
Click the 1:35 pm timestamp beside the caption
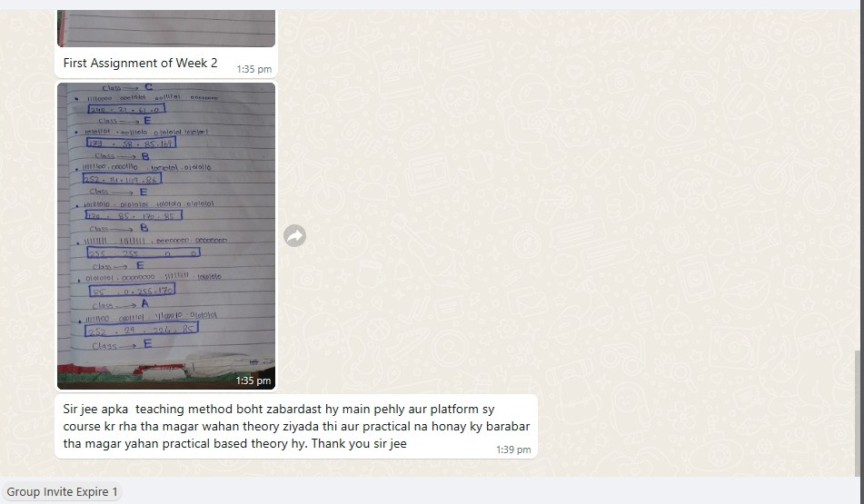254,69
